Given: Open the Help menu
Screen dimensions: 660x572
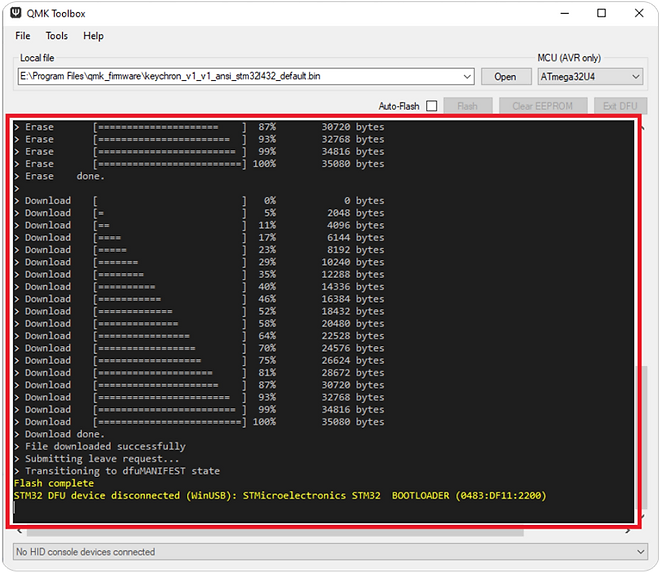Looking at the screenshot, I should pos(93,36).
